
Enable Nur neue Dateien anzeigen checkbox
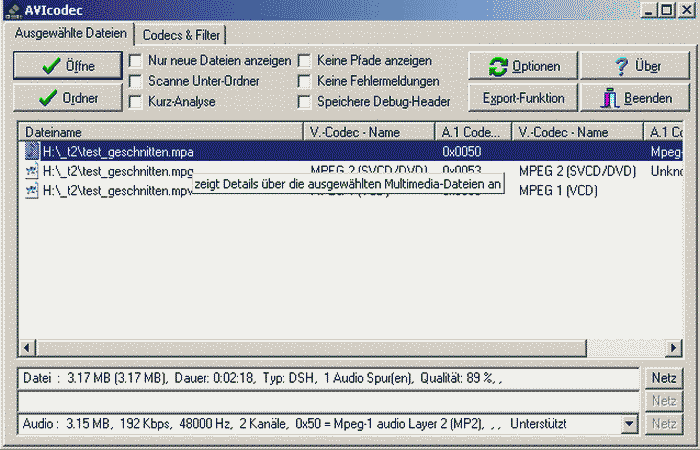click(135, 61)
